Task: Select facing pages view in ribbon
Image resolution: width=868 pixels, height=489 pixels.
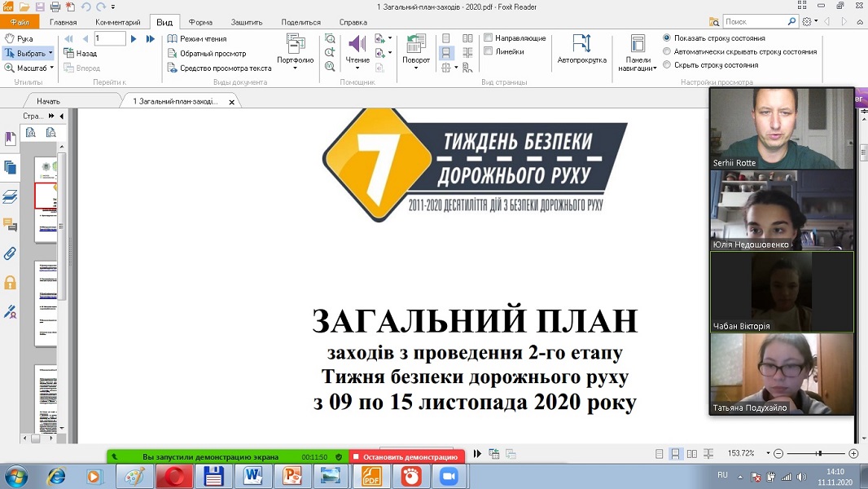Action: coord(467,38)
